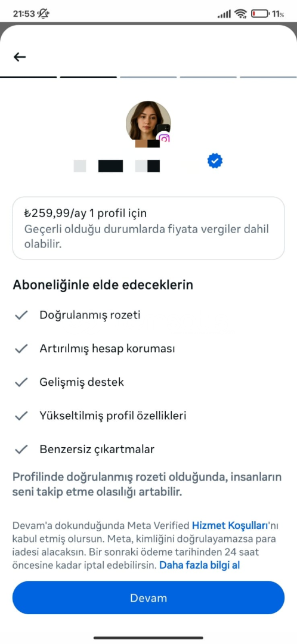
Task: Tap the Devam button
Action: coord(148,597)
